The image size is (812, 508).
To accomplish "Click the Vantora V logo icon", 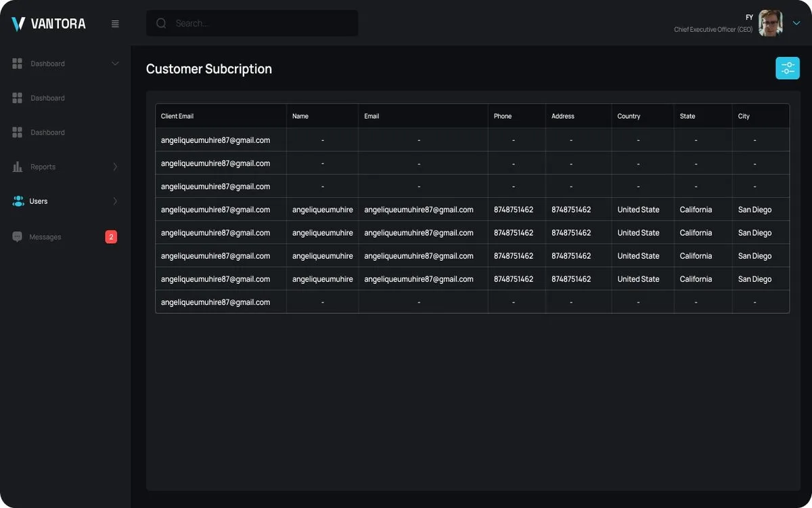I will [x=18, y=24].
